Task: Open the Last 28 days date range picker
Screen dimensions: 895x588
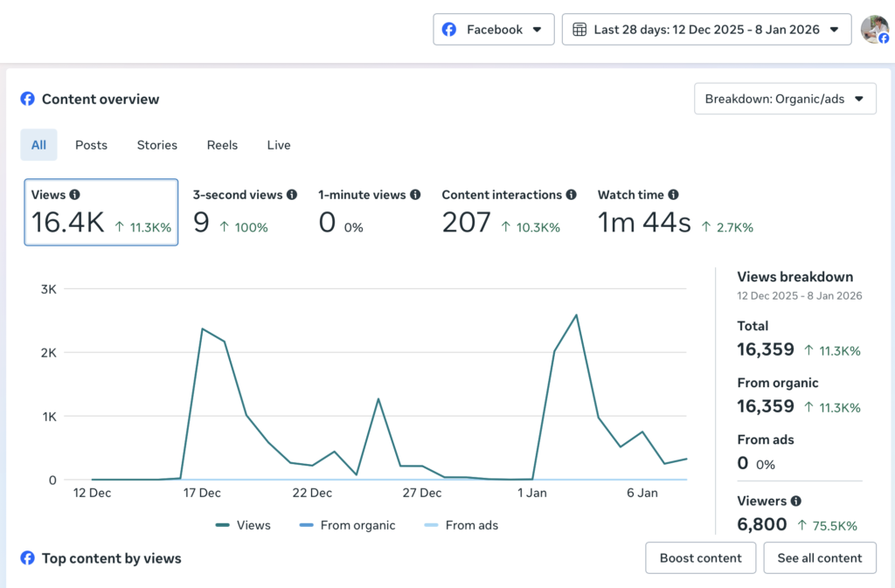Action: tap(706, 29)
